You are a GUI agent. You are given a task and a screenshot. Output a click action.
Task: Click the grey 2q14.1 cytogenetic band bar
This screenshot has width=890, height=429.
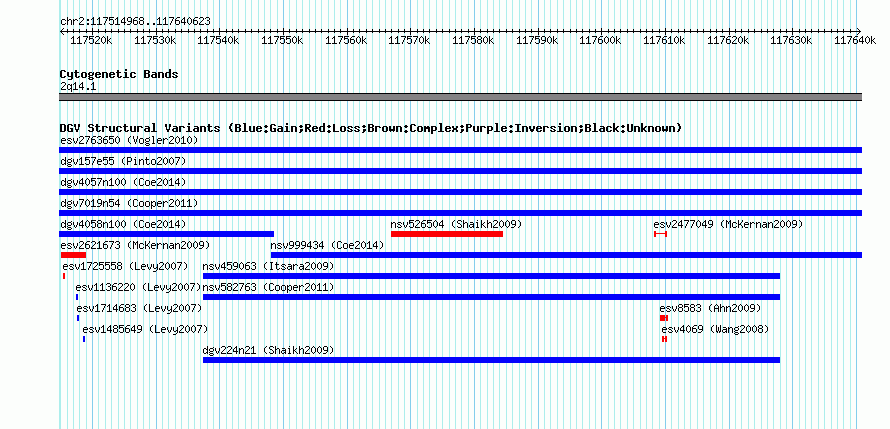click(460, 97)
